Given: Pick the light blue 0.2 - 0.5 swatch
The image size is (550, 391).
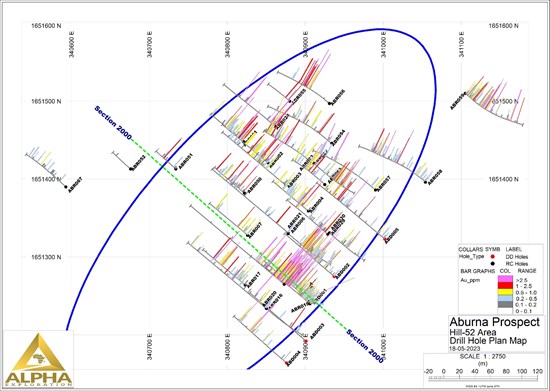Looking at the screenshot, I should click(505, 298).
